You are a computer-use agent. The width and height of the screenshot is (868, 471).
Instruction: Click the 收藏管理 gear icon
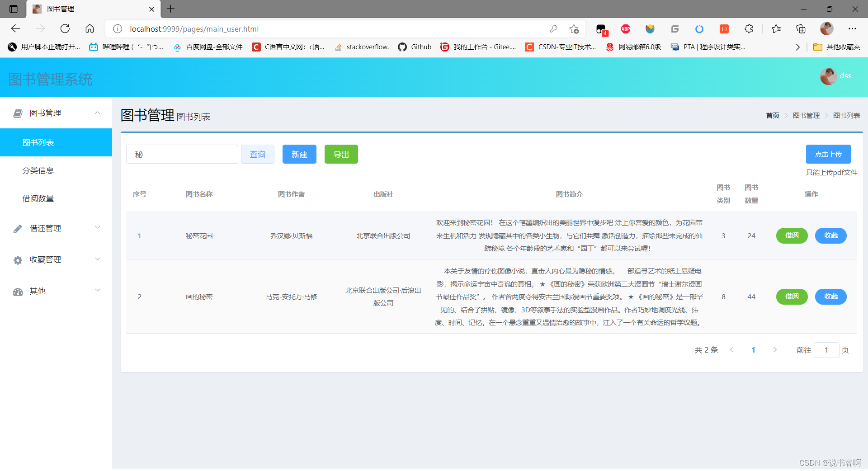coord(18,260)
